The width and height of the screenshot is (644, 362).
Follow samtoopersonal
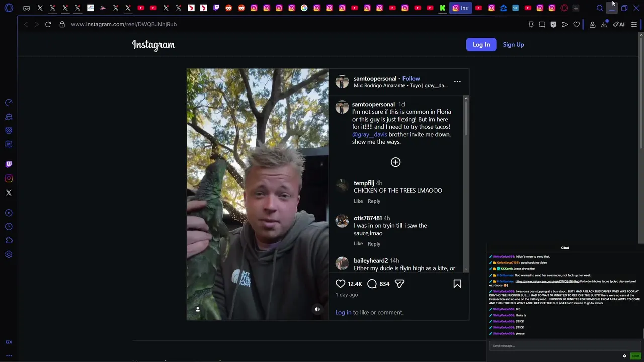tap(411, 79)
